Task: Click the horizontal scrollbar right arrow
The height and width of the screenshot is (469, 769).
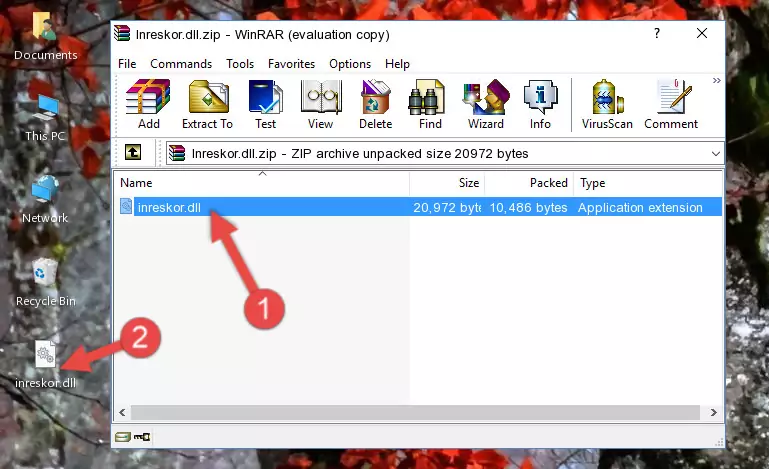Action: (714, 413)
